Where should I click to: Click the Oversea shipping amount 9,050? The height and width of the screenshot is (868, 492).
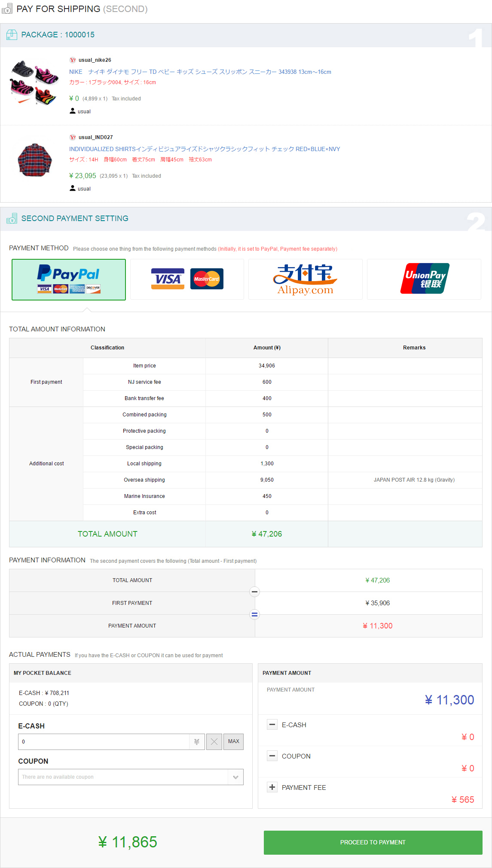point(267,480)
